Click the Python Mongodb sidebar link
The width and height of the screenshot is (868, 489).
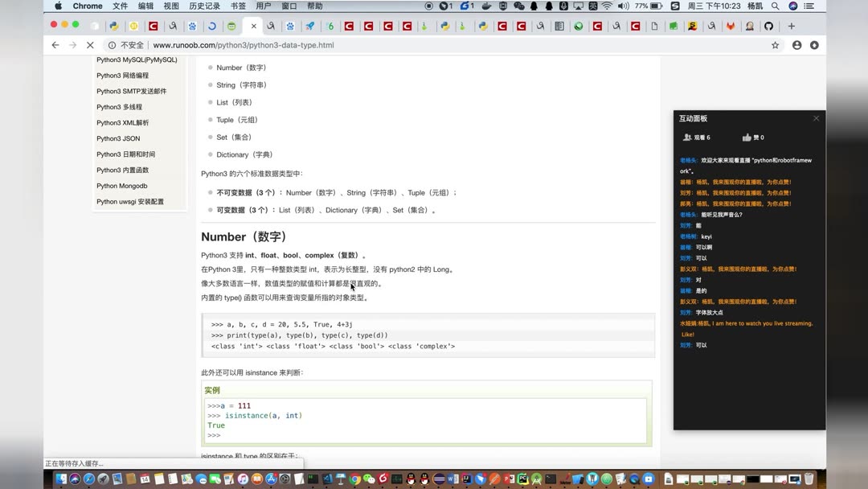121,186
